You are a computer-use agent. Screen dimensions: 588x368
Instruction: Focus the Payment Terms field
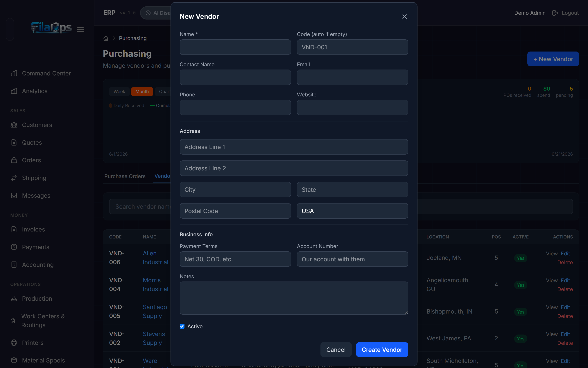pos(235,259)
